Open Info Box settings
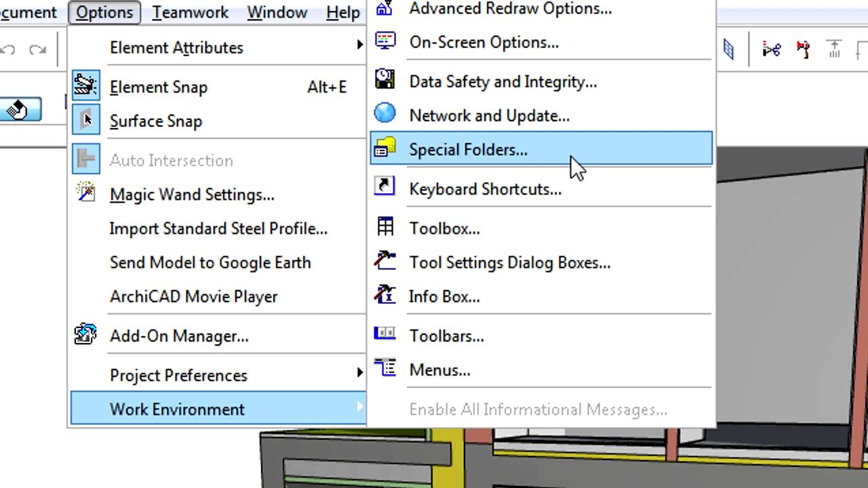Image resolution: width=868 pixels, height=488 pixels. pyautogui.click(x=444, y=296)
